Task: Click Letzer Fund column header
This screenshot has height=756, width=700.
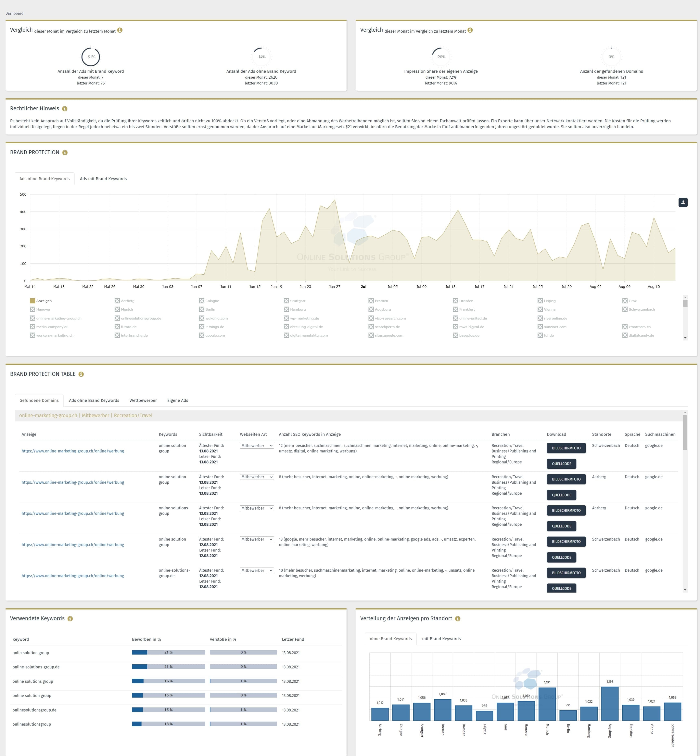Action: [293, 639]
